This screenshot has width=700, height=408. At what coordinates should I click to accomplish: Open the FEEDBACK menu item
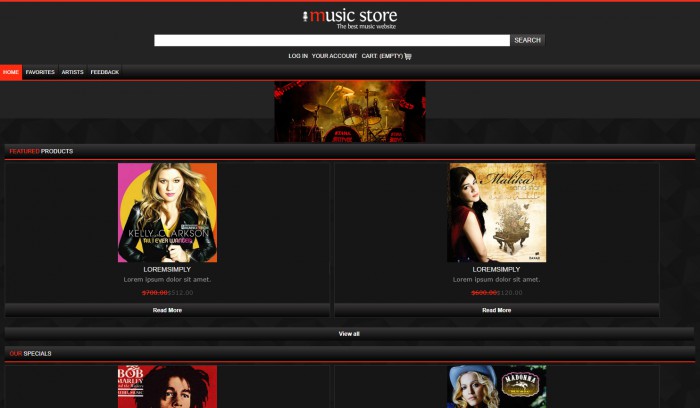click(104, 72)
